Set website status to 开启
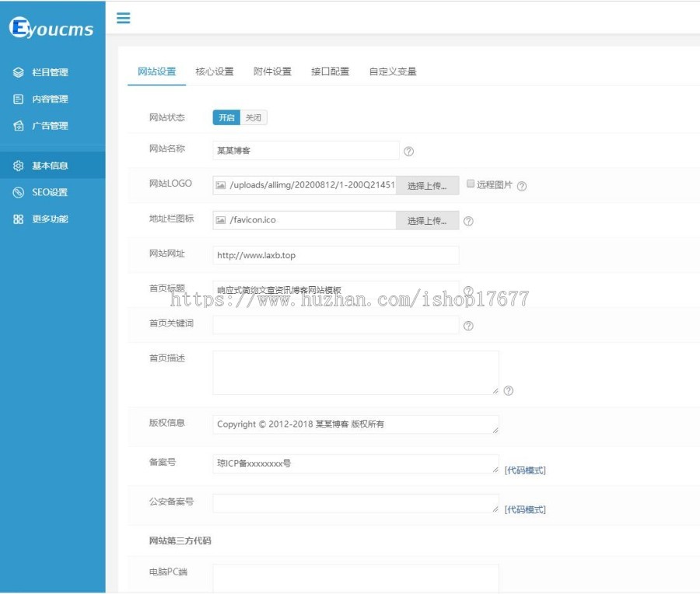 (x=226, y=117)
